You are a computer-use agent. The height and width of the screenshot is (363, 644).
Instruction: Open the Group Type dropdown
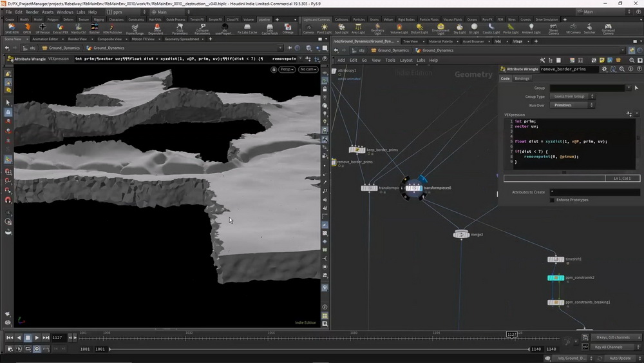pyautogui.click(x=572, y=96)
